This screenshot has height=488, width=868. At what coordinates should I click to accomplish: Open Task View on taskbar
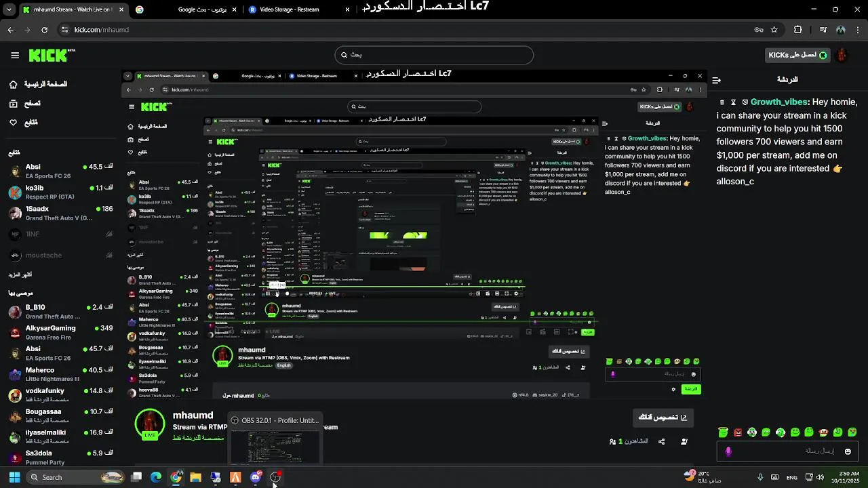pyautogui.click(x=136, y=477)
